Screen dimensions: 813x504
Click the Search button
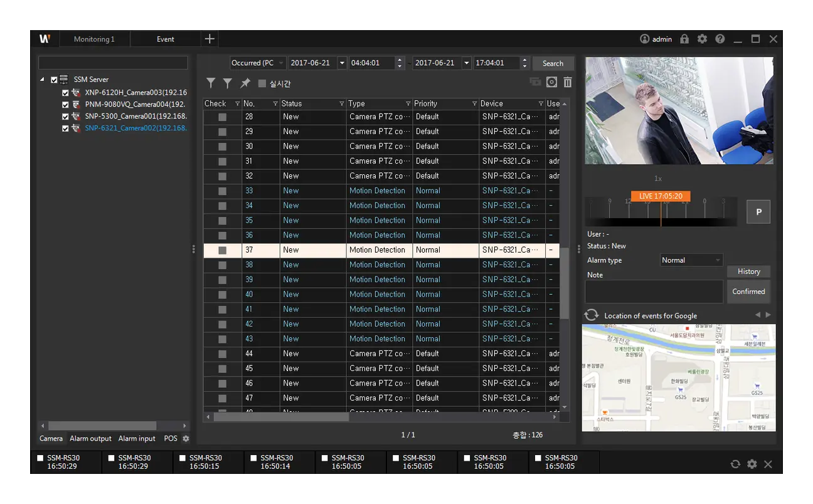(x=553, y=63)
